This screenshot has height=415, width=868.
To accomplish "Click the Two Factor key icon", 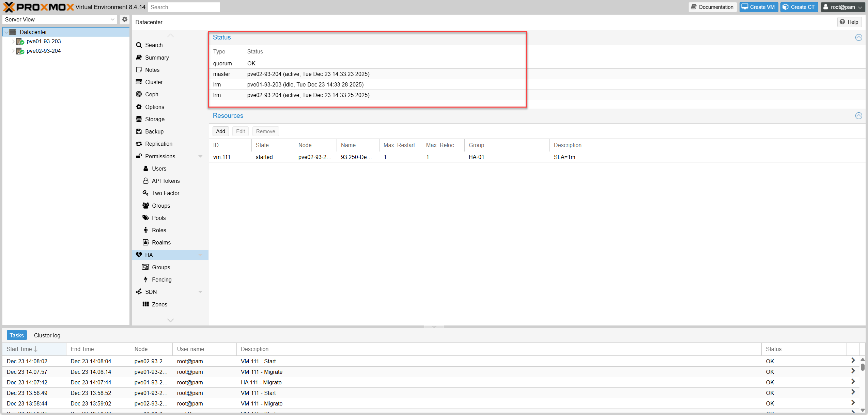I will pyautogui.click(x=146, y=193).
